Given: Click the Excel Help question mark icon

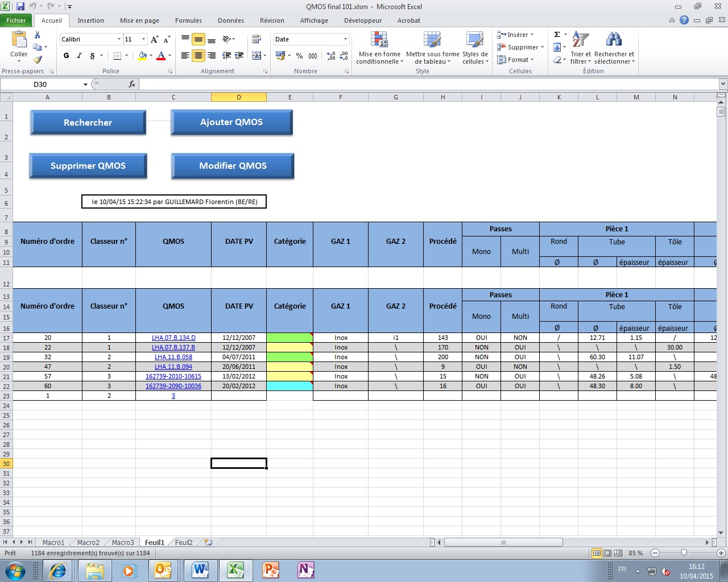Looking at the screenshot, I should point(684,20).
